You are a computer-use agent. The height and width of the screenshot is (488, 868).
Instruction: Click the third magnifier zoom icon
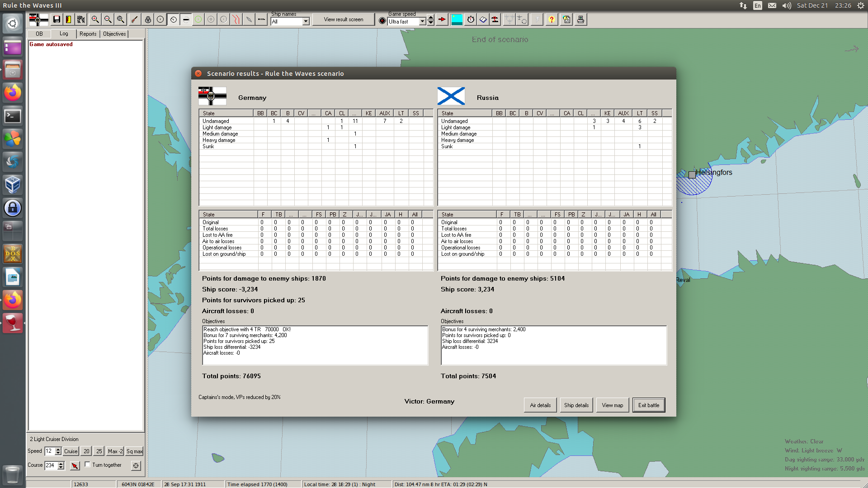point(120,19)
